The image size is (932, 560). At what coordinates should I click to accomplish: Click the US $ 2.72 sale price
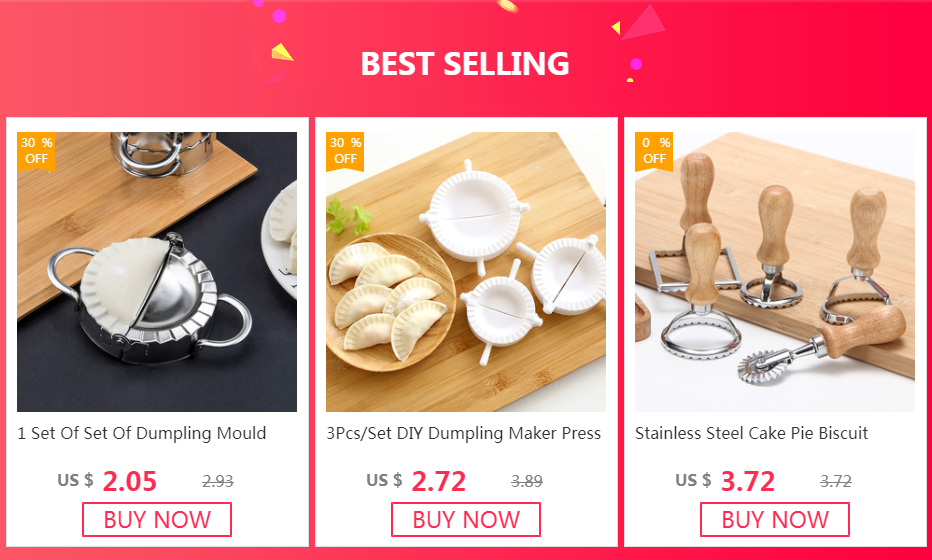click(x=416, y=481)
